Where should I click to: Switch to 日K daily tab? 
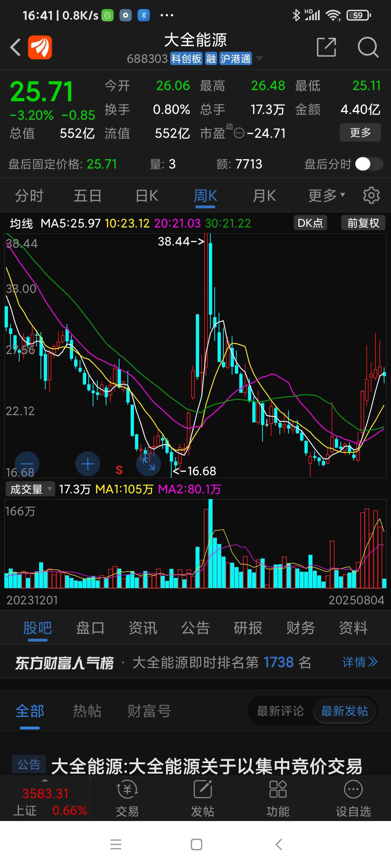tap(147, 196)
